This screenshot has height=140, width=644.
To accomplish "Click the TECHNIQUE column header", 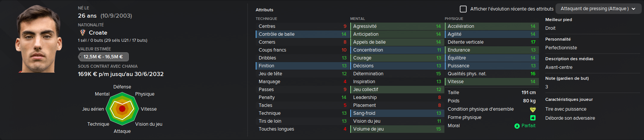I will (266, 19).
